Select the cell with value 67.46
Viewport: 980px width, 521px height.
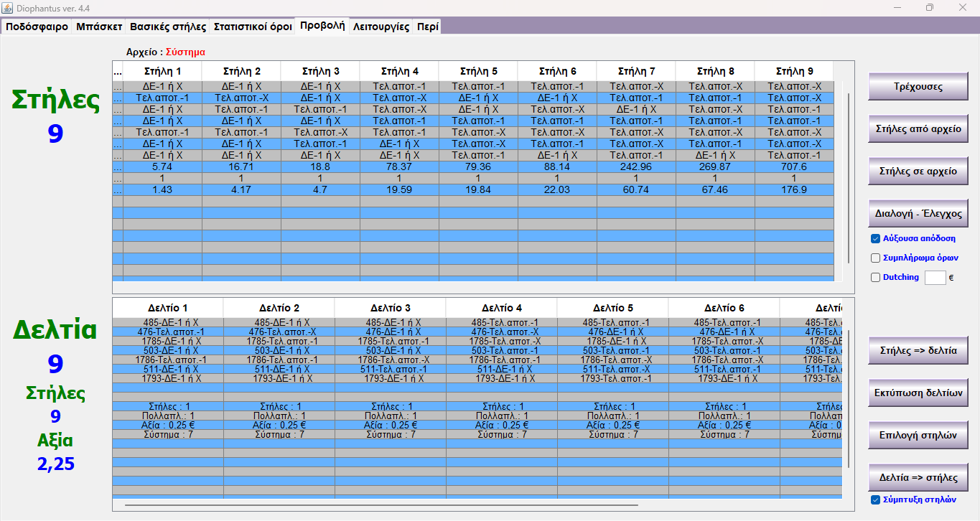point(715,189)
